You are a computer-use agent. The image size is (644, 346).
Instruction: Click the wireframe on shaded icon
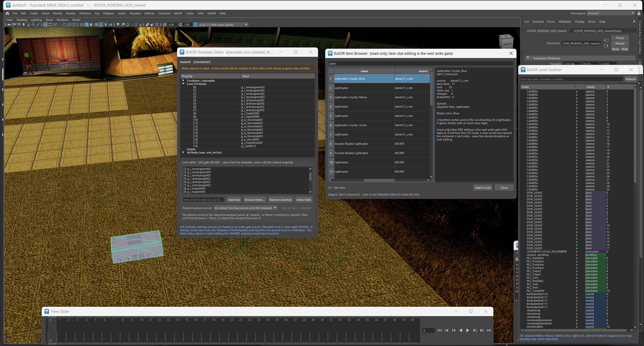pyautogui.click(x=96, y=25)
